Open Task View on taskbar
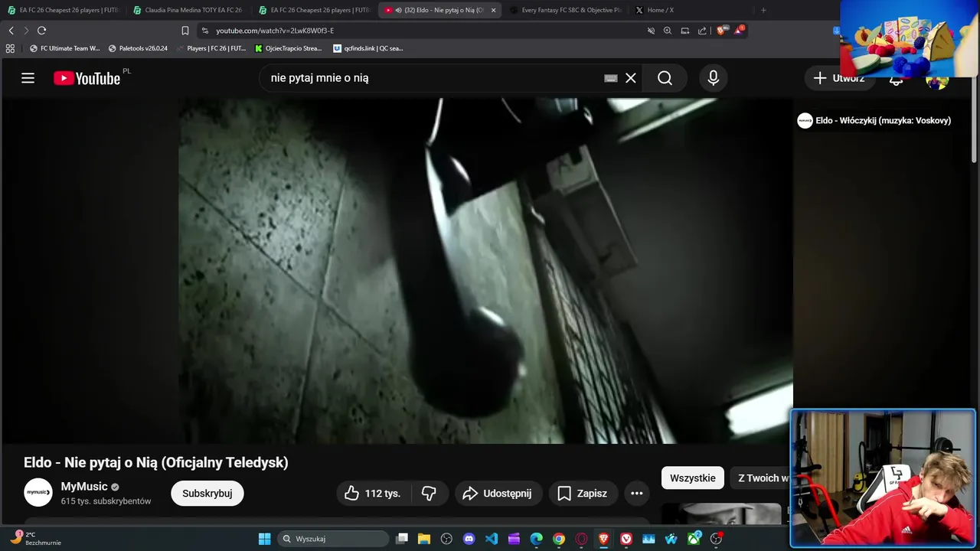Screen dimensions: 980x551 tap(402, 539)
